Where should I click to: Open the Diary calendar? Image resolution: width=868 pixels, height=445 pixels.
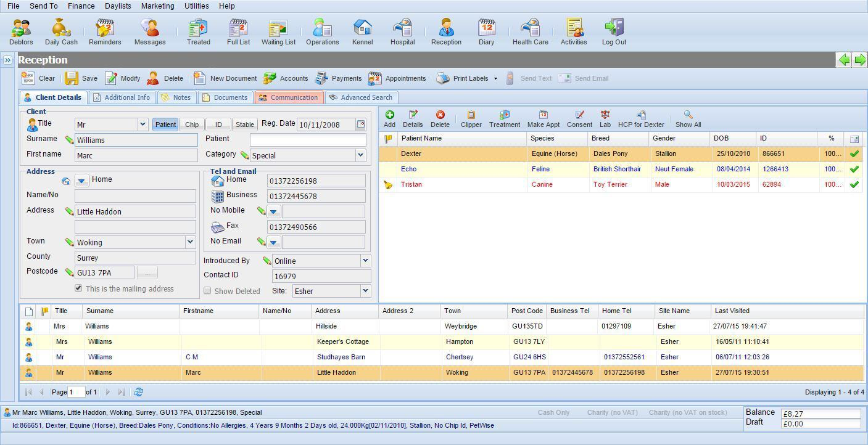[x=486, y=31]
